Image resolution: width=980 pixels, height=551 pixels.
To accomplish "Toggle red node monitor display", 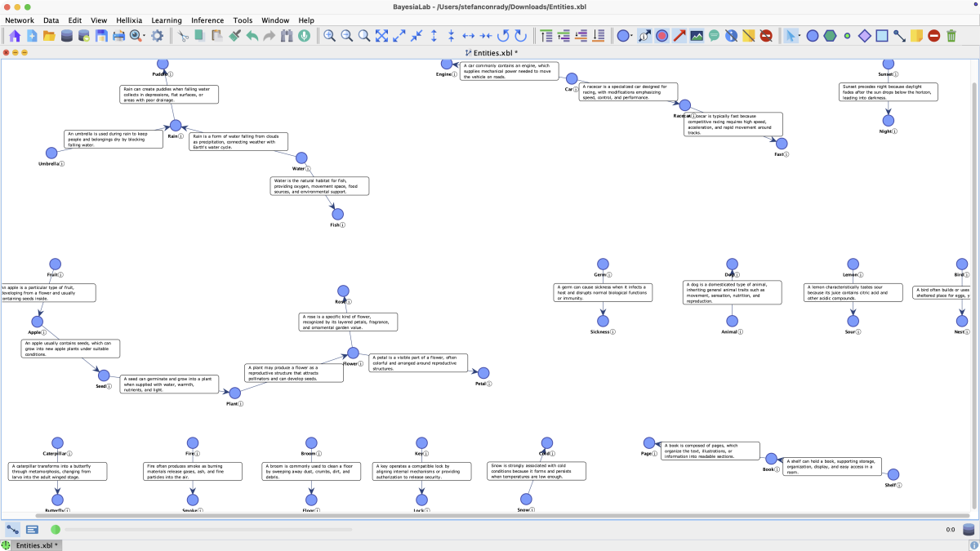I will (662, 36).
